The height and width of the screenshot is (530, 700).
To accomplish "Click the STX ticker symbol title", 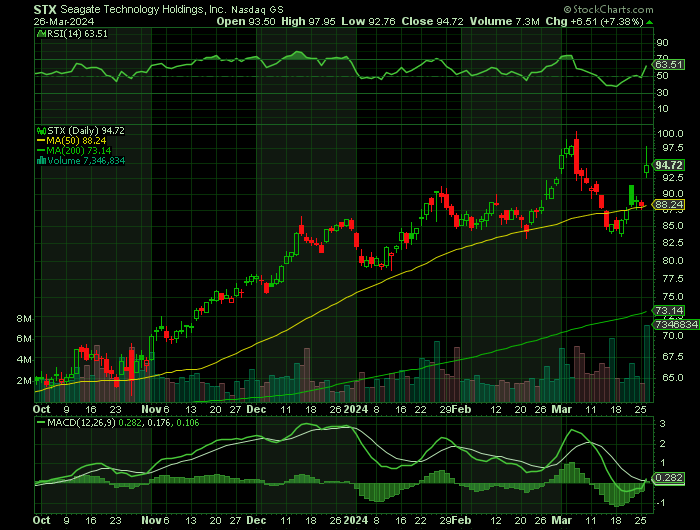I will (x=45, y=9).
